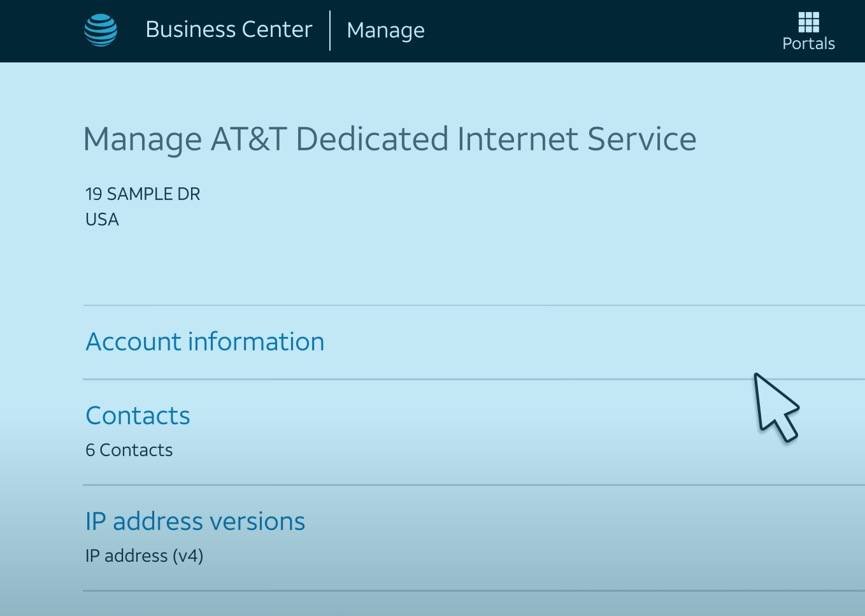The height and width of the screenshot is (616, 865).
Task: Open the IP address versions link
Action: (x=196, y=522)
